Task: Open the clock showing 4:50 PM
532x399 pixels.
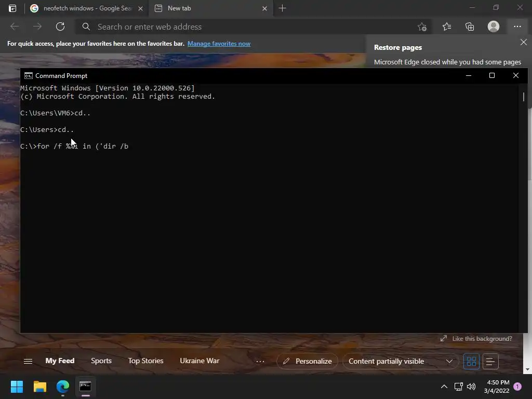Action: click(x=497, y=387)
